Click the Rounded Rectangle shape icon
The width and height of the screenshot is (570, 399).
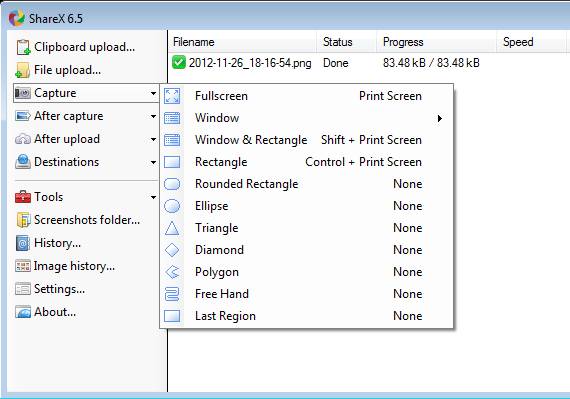[172, 184]
